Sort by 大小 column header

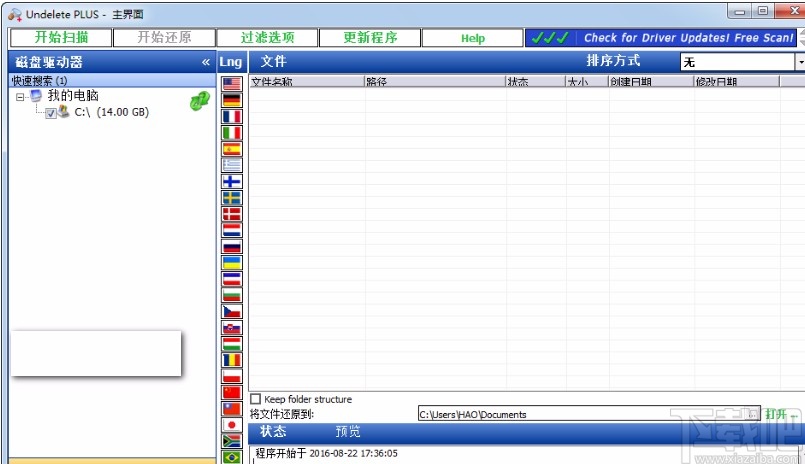coord(587,82)
